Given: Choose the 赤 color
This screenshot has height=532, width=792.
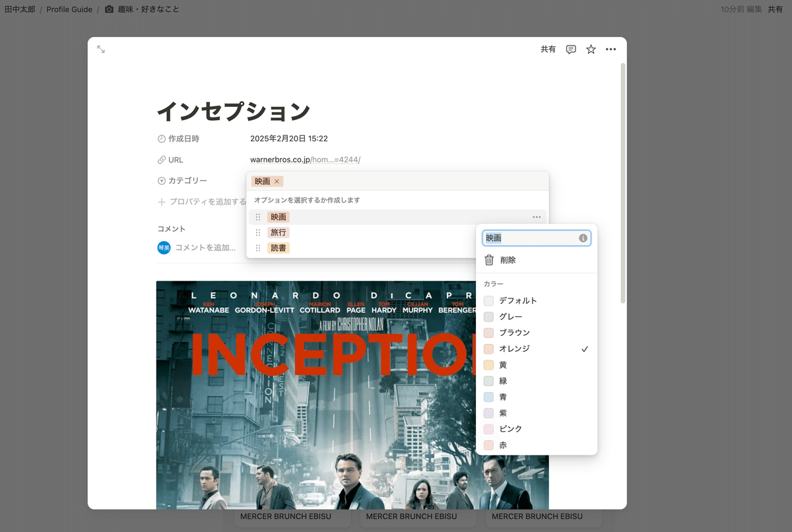Looking at the screenshot, I should 537,445.
